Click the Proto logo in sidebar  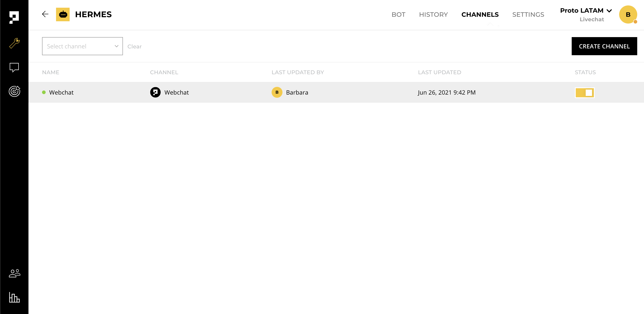tap(14, 17)
